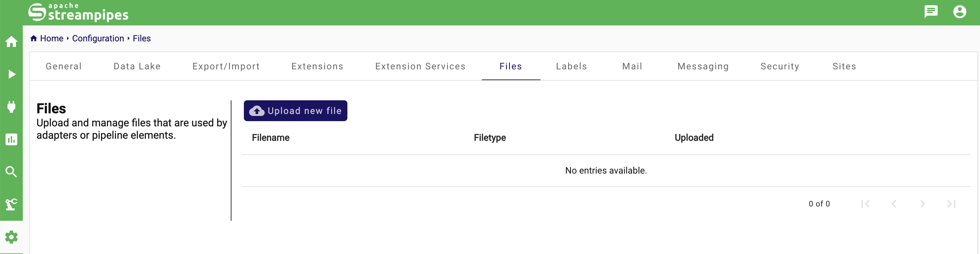Click Home in the breadcrumb
The width and height of the screenshot is (980, 254).
pos(51,38)
